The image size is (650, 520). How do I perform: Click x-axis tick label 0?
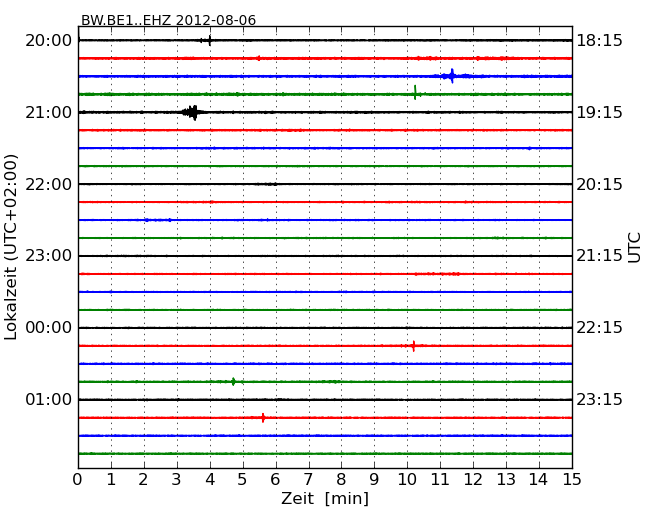point(78,479)
